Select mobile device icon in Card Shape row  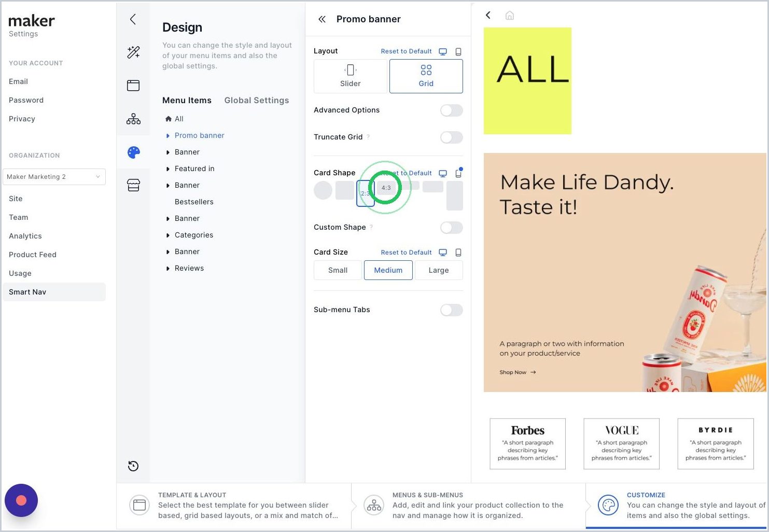[458, 173]
